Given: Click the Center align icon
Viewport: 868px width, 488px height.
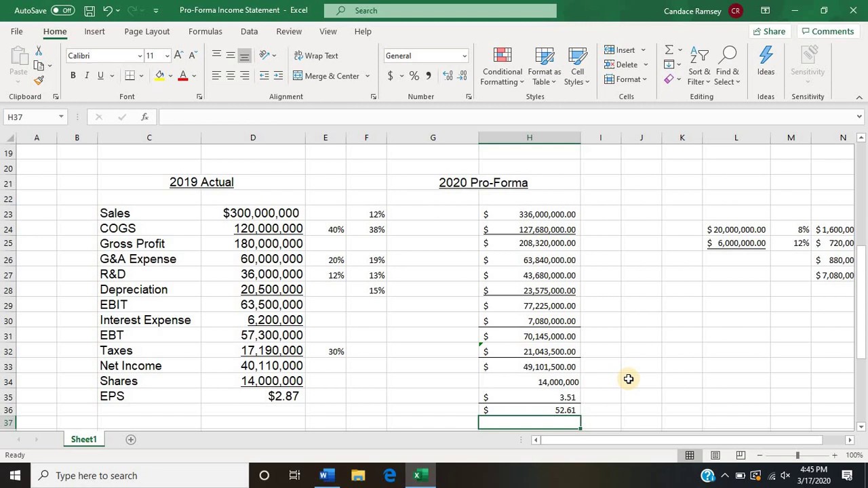Looking at the screenshot, I should [x=231, y=76].
